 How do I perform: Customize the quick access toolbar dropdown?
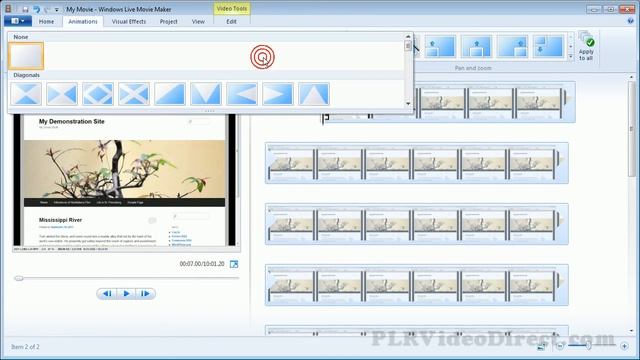coord(56,9)
